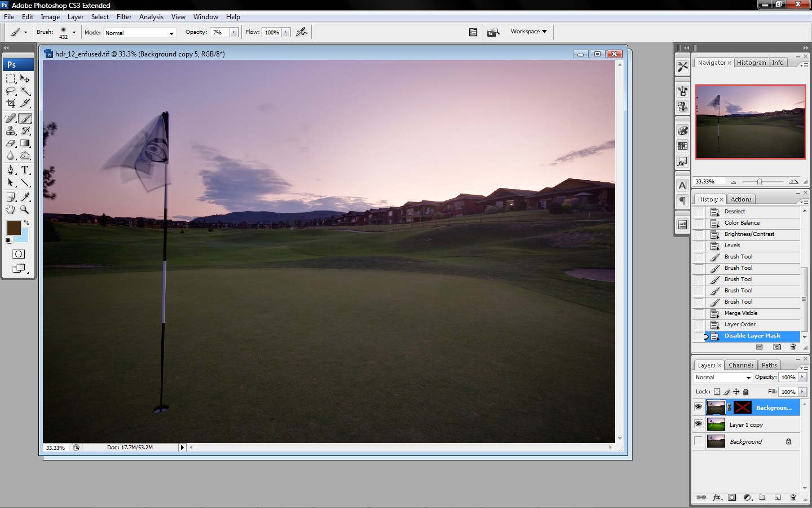Select the Crop tool
This screenshot has height=508, width=812.
point(11,103)
